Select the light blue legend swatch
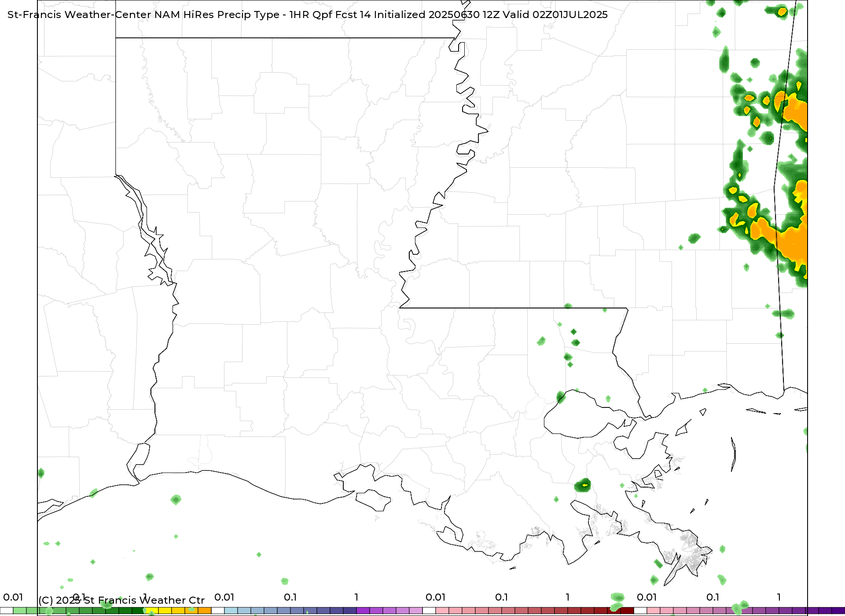This screenshot has height=616, width=845. [231, 611]
